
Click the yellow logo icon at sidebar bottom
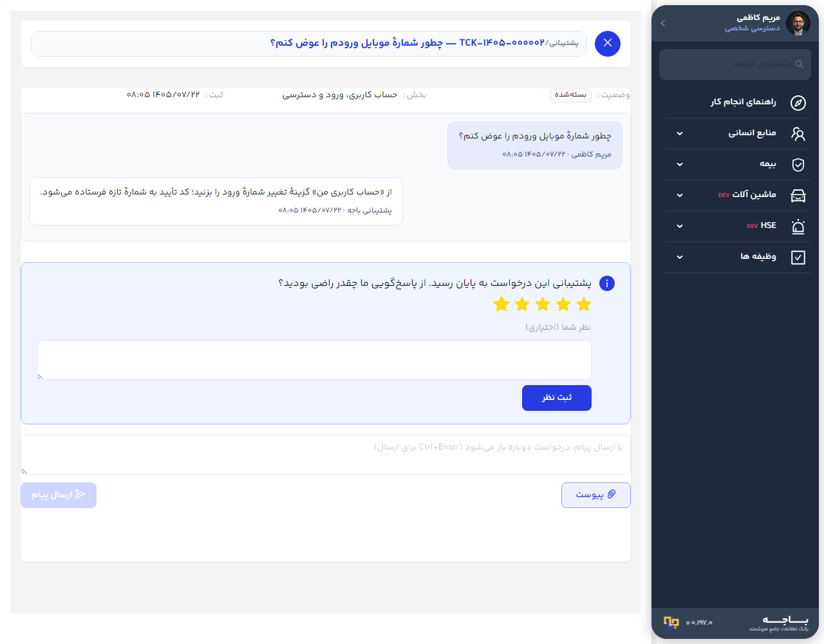coord(671,622)
